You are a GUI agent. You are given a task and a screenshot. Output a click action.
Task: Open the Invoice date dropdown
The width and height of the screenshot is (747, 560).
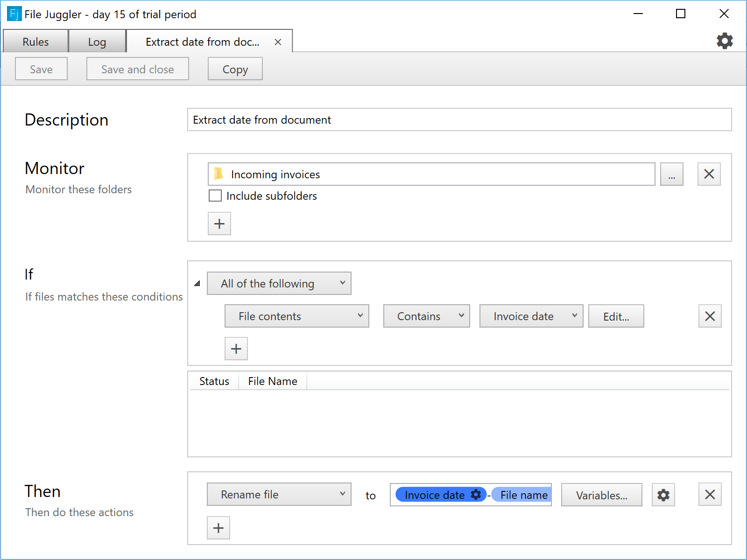point(531,316)
